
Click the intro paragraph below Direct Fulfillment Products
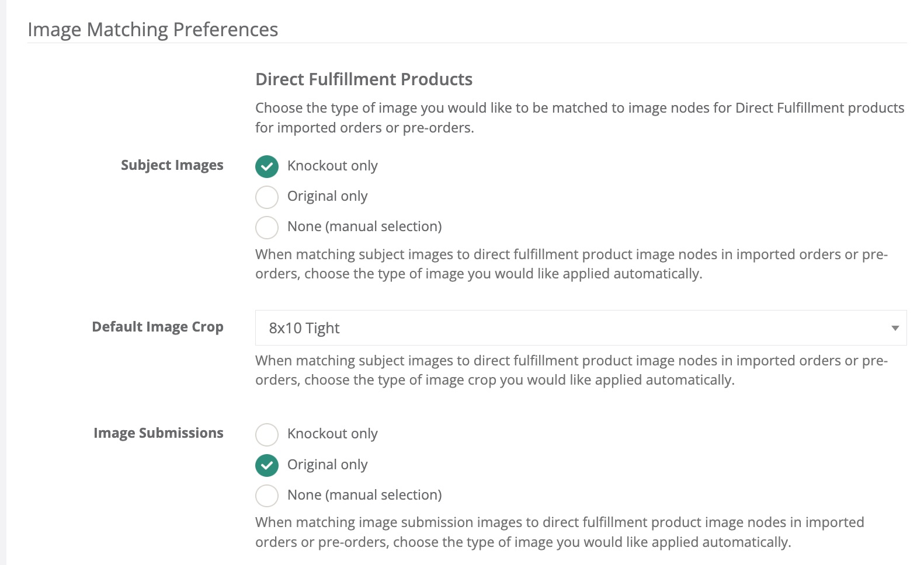tap(580, 118)
